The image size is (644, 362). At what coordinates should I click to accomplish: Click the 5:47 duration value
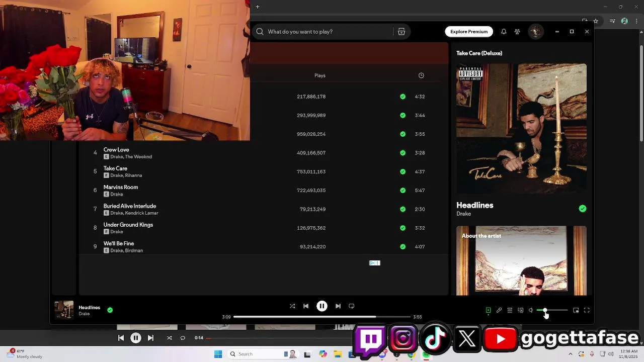pyautogui.click(x=420, y=191)
